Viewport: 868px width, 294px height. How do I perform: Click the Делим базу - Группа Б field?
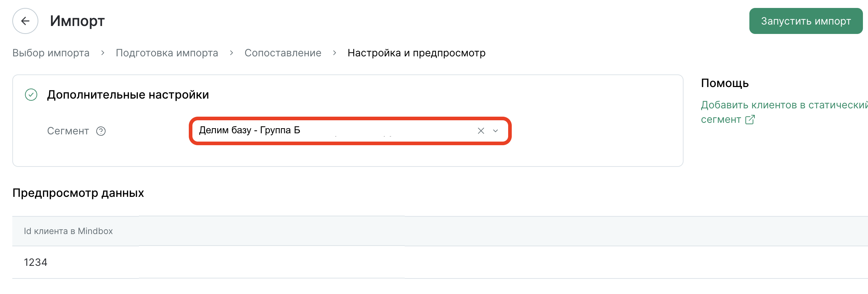point(350,131)
